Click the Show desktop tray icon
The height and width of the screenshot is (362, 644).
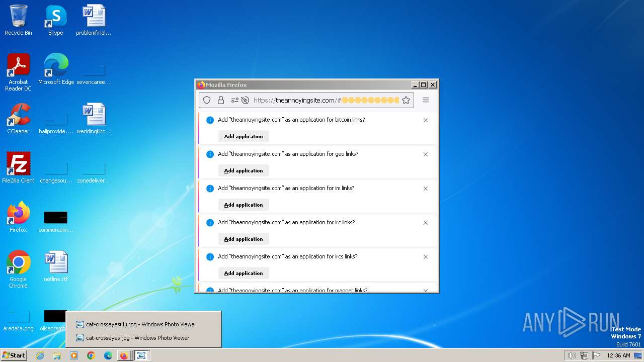[638, 355]
